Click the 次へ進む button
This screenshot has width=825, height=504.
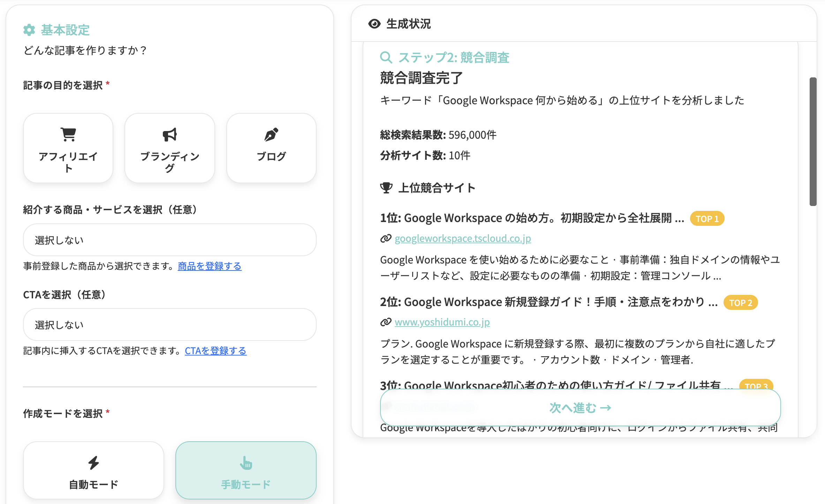[x=580, y=408]
